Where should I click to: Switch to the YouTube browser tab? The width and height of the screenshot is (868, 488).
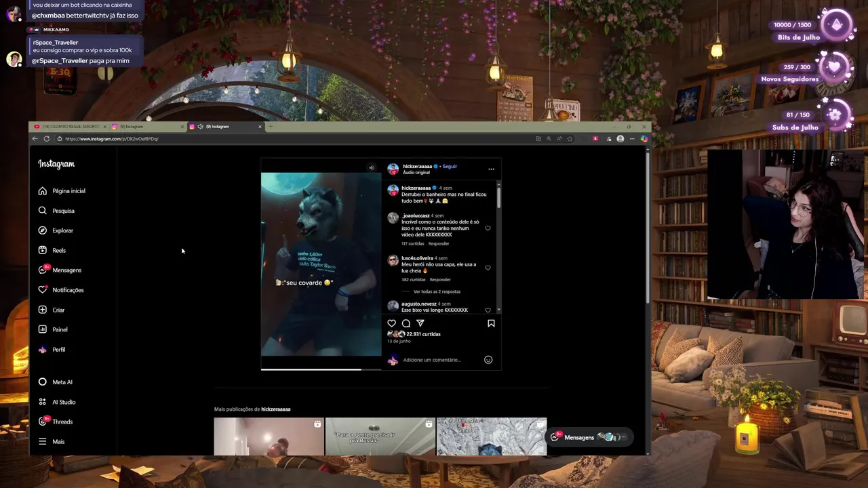70,127
